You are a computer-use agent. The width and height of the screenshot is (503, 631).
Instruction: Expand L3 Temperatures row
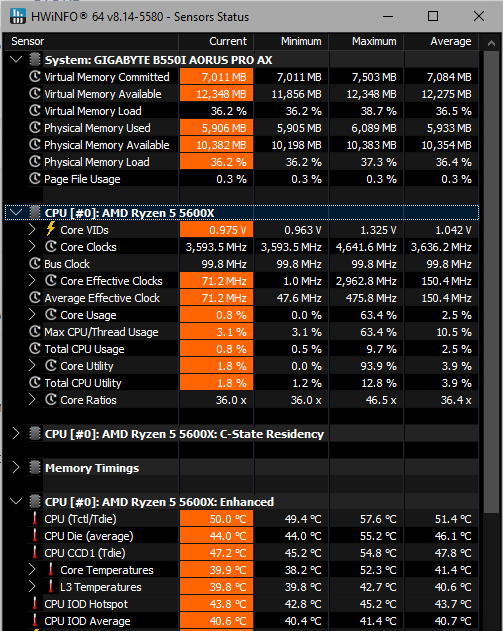click(x=32, y=587)
